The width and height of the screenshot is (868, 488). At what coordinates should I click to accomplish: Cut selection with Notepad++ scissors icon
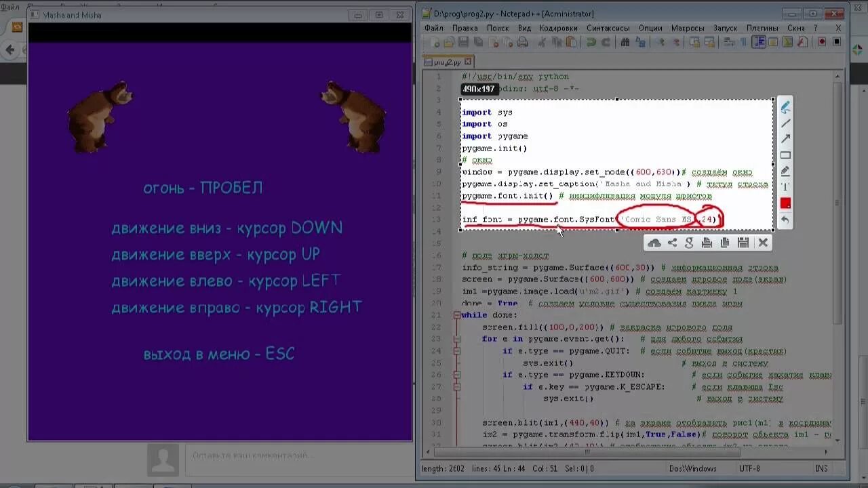coord(542,42)
